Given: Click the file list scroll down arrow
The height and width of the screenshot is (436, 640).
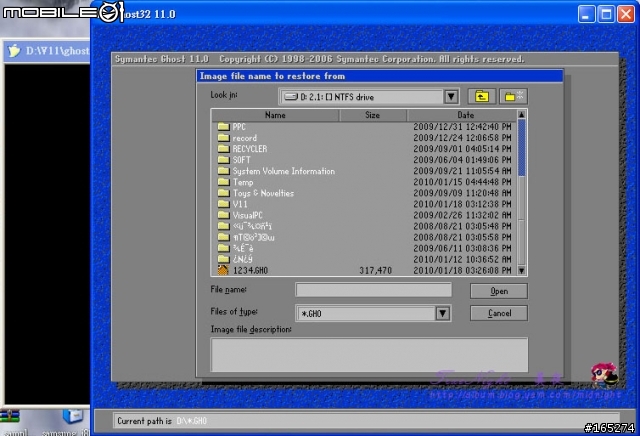Looking at the screenshot, I should tap(521, 270).
